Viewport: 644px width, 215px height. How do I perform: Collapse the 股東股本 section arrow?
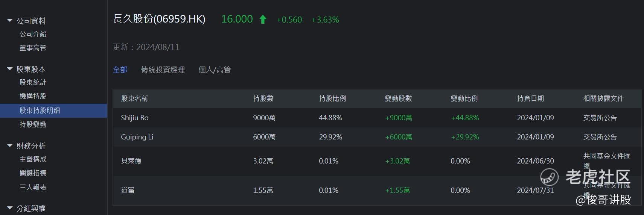point(10,69)
